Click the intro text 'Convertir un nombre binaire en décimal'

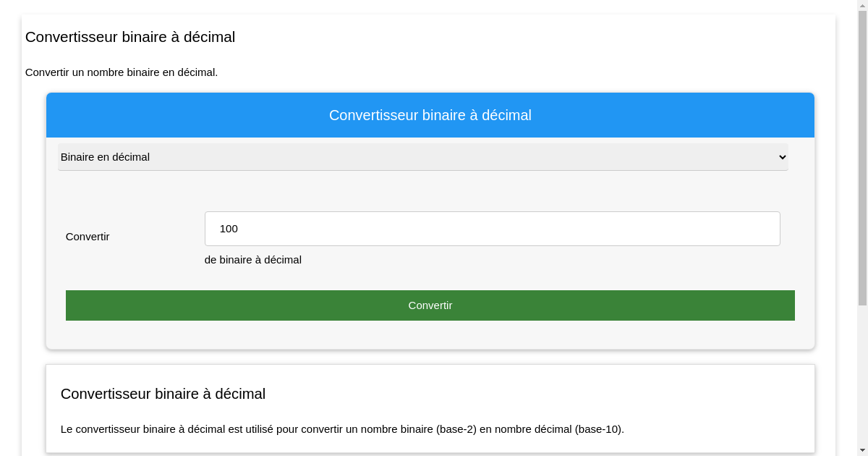[x=121, y=72]
